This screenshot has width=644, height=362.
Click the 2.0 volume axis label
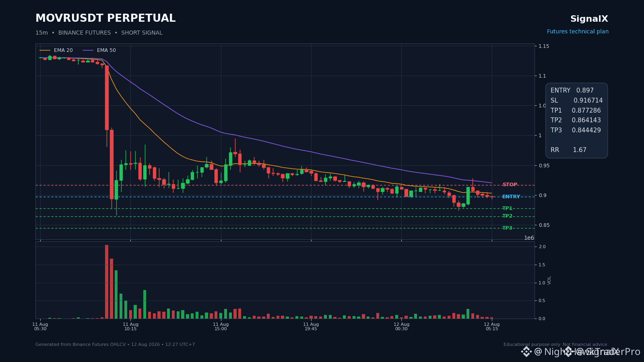click(x=542, y=247)
